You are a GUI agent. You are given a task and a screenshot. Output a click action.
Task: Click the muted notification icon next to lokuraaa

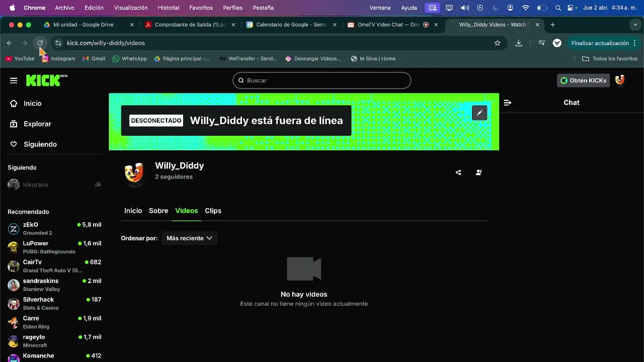point(98,185)
